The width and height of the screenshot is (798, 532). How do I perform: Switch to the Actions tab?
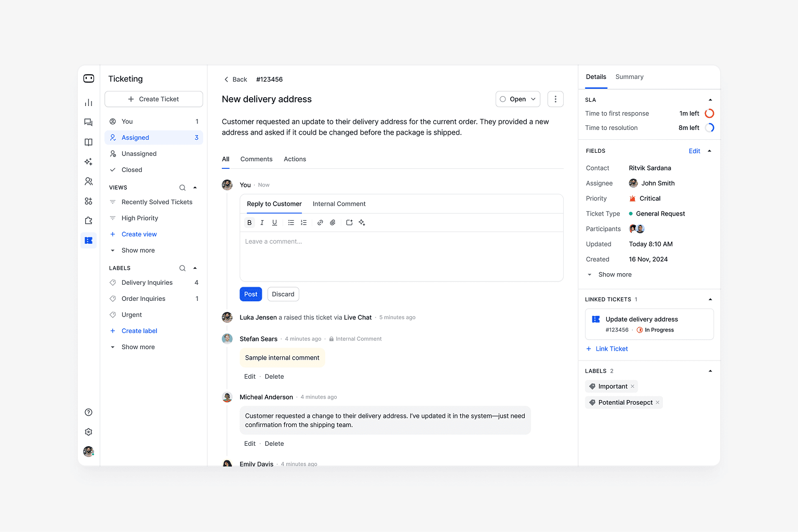tap(295, 159)
